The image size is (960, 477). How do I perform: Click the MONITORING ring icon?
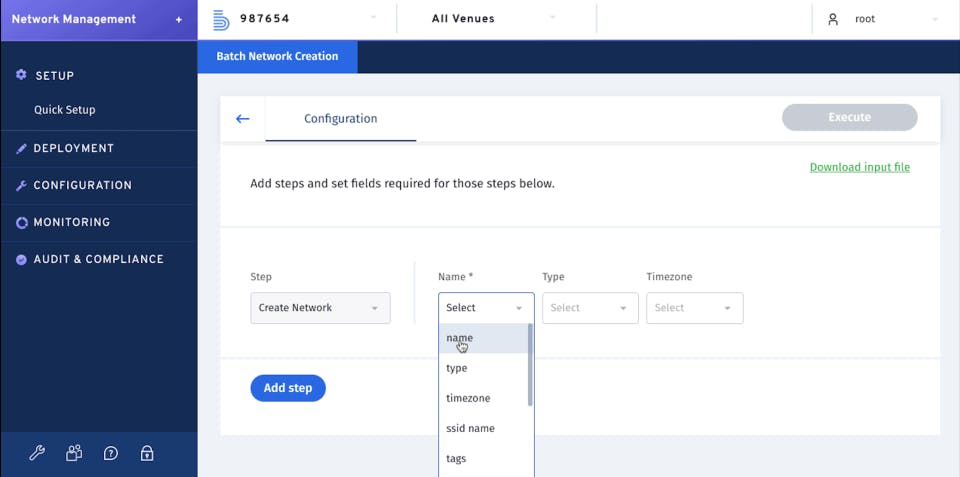[x=21, y=222]
